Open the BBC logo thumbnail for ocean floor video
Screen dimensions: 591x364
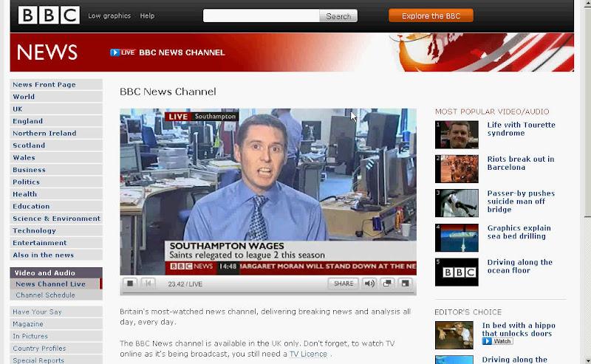(x=457, y=272)
